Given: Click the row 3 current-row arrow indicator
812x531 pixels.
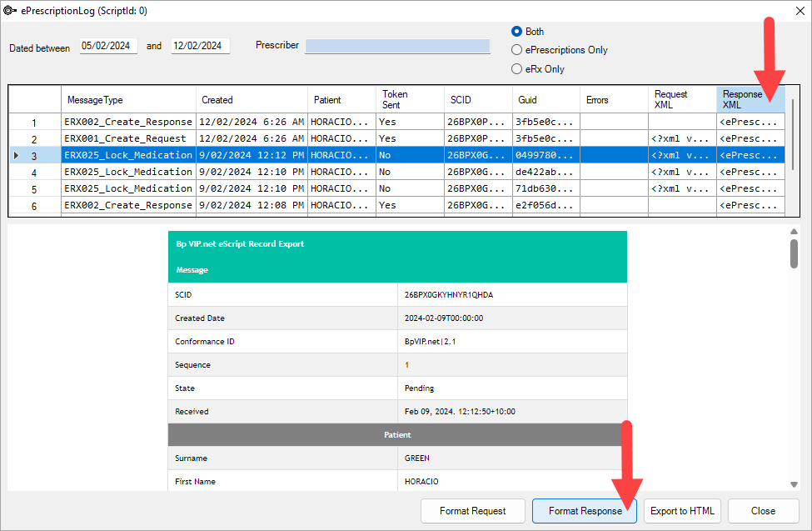Looking at the screenshot, I should 16,156.
